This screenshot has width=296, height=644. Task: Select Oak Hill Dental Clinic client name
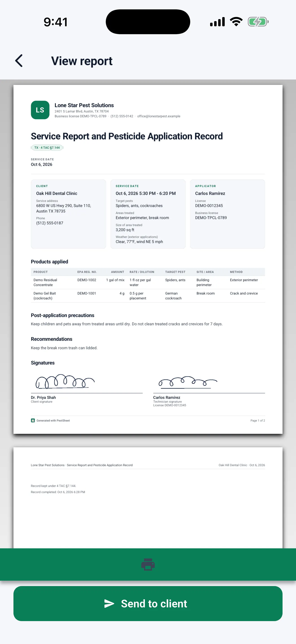(57, 193)
